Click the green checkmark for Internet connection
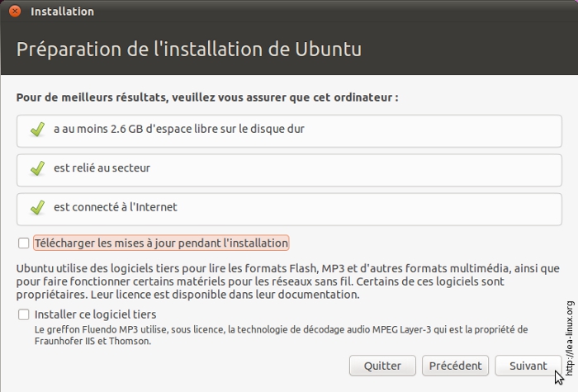Image resolution: width=578 pixels, height=392 pixels. (x=36, y=207)
